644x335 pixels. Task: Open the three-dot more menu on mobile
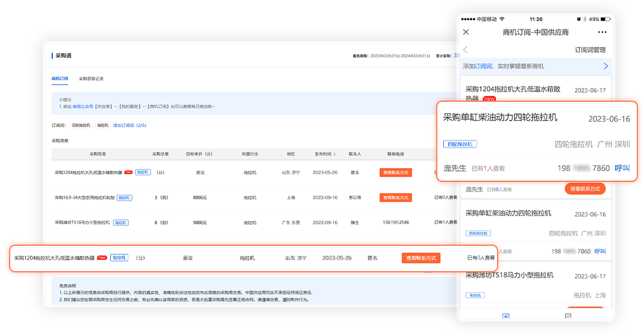(x=602, y=32)
